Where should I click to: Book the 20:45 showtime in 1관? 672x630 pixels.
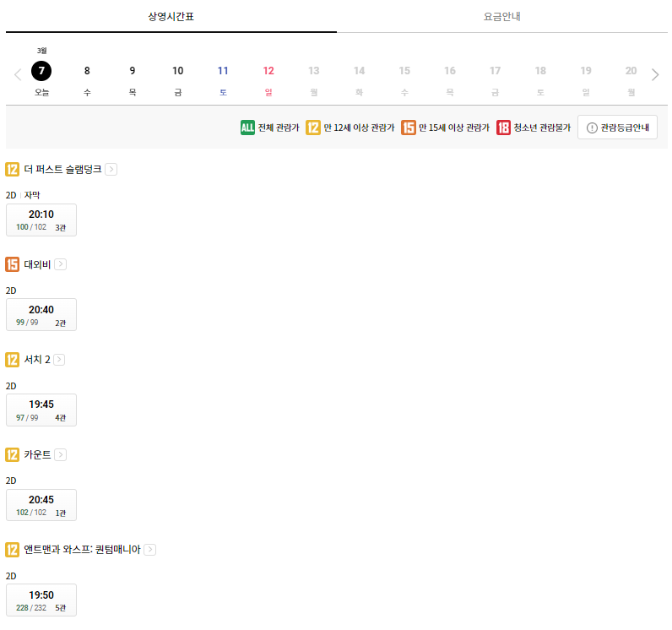[x=41, y=505]
